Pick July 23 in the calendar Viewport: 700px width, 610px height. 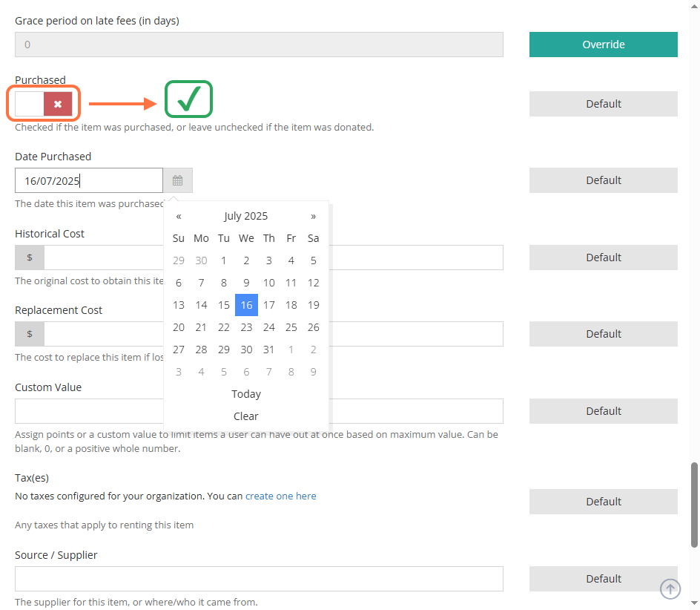coord(246,327)
